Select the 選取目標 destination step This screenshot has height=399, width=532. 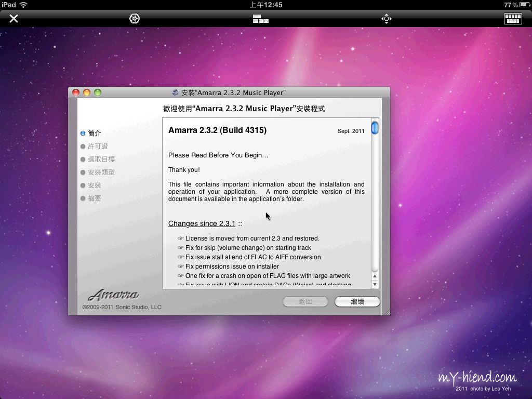[x=98, y=159]
